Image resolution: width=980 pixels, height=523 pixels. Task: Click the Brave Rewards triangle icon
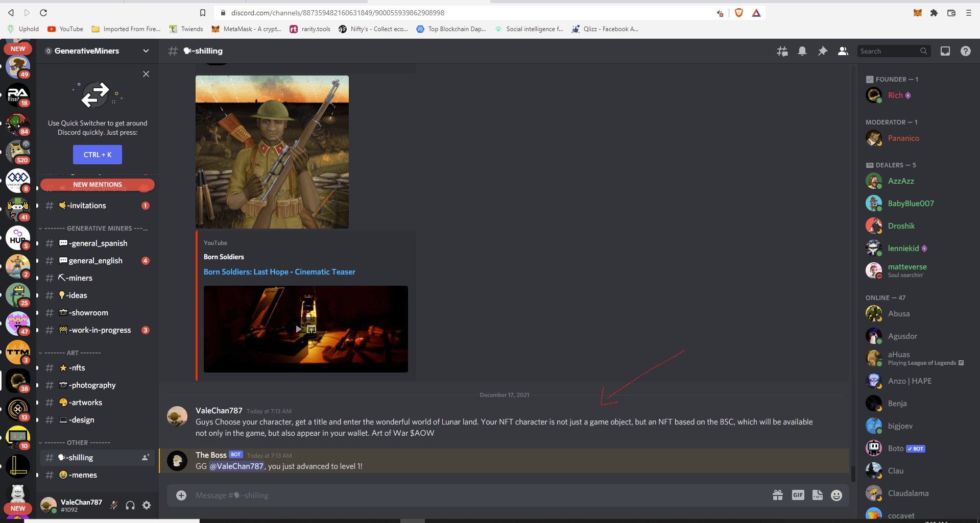pyautogui.click(x=756, y=13)
